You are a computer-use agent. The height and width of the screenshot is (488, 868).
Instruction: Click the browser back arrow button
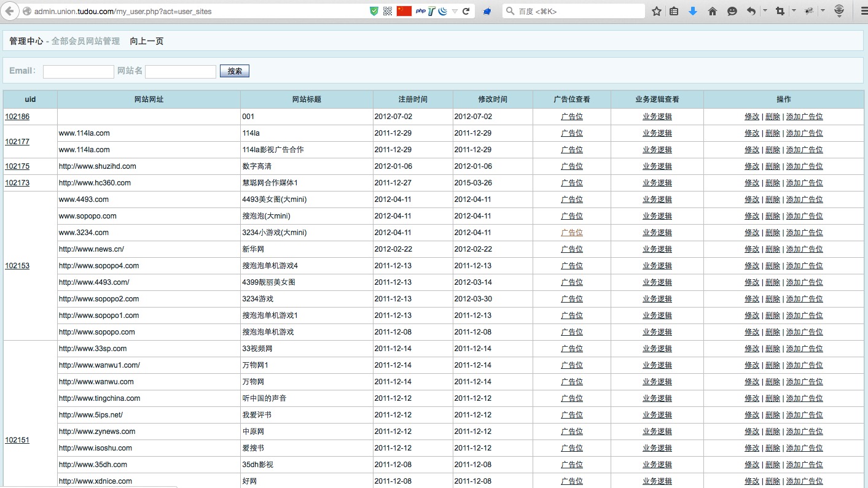coord(9,11)
